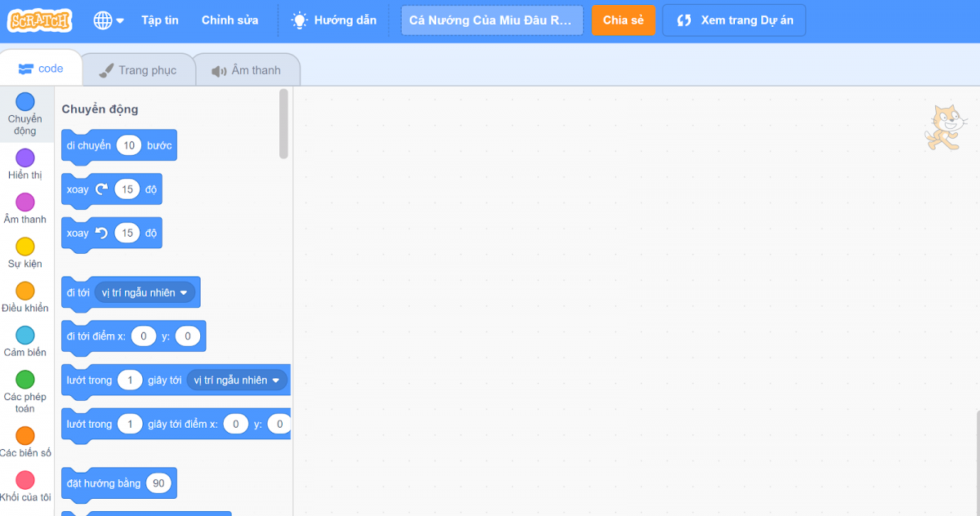980x516 pixels.
Task: Expand vị trí ngẫu nhiên dropdown in đi tới block
Action: [184, 292]
